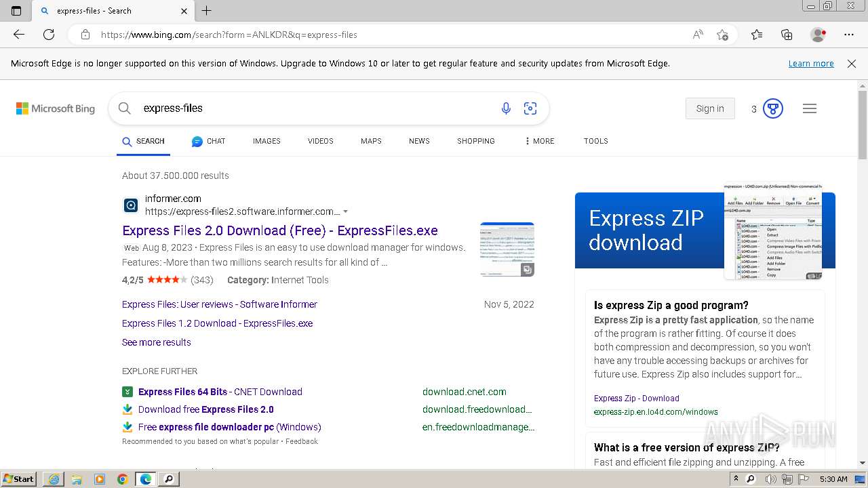The image size is (868, 488).
Task: Click the volume speaker tray icon
Action: click(771, 479)
